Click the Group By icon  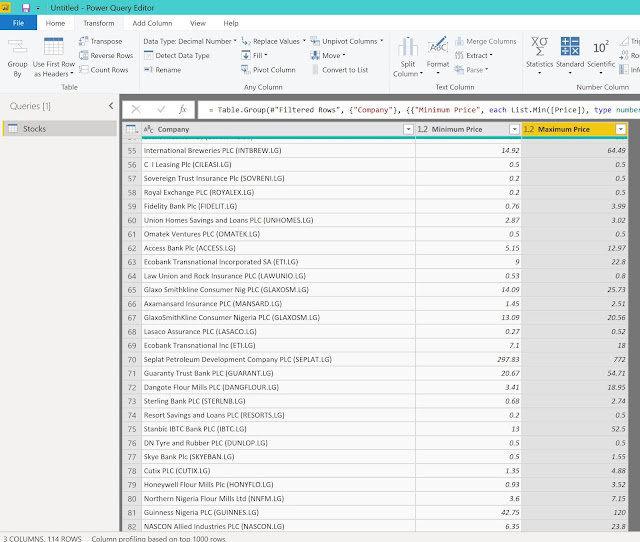click(17, 47)
